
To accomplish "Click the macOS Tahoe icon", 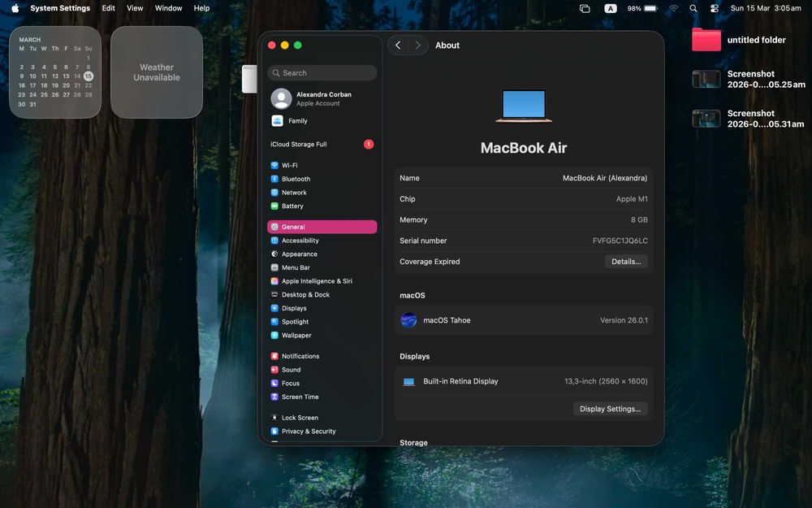I will pyautogui.click(x=408, y=320).
